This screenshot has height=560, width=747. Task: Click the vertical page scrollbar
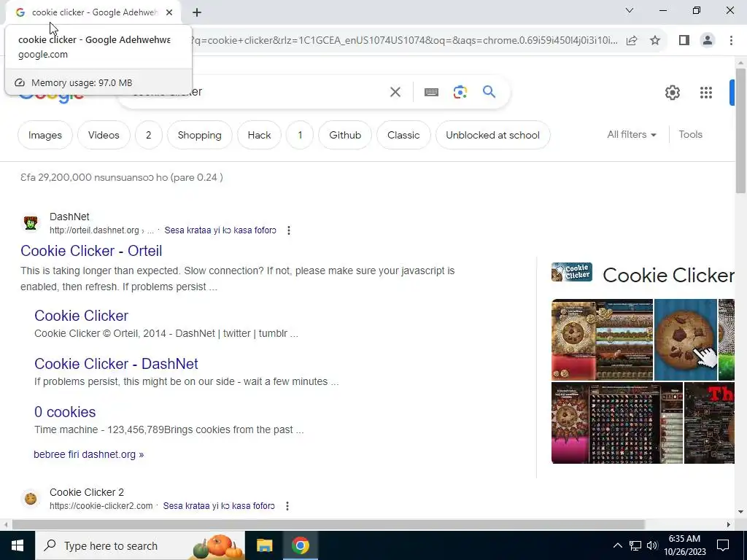(x=740, y=131)
